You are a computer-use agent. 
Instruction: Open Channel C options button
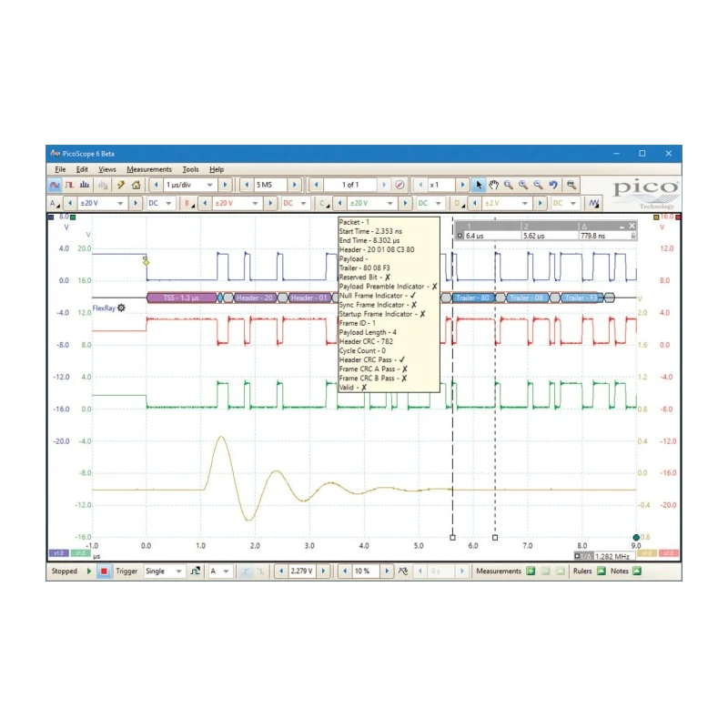coord(324,203)
